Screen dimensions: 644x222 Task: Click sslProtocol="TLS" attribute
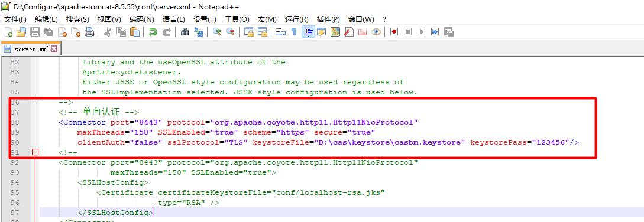tap(208, 142)
